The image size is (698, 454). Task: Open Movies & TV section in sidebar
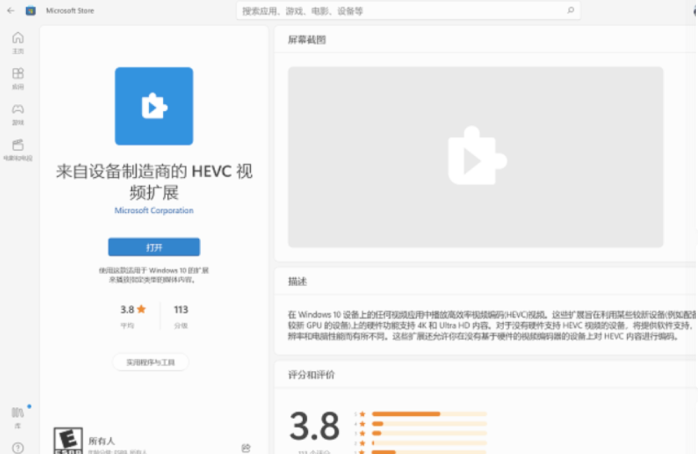18,148
